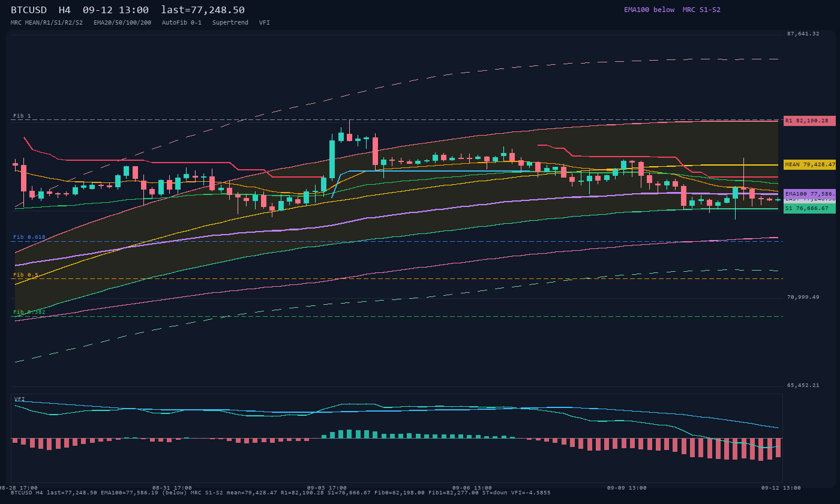
Task: Click the 09-12 13:00 time axis label
Action: click(781, 488)
